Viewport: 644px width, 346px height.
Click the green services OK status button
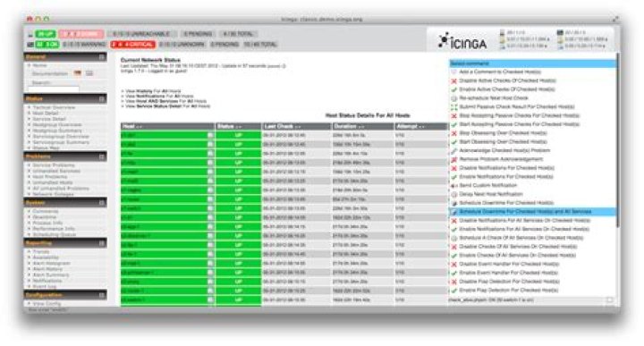[x=47, y=45]
